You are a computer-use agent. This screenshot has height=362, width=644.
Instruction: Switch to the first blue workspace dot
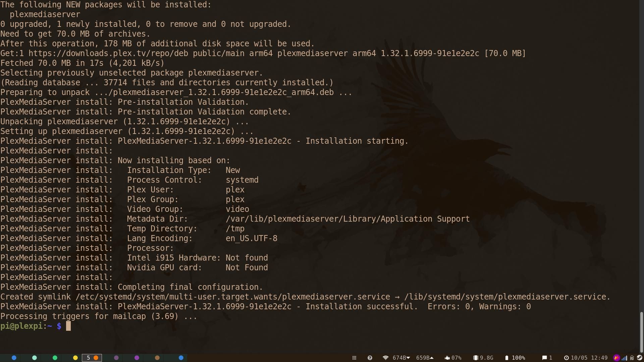click(14, 358)
